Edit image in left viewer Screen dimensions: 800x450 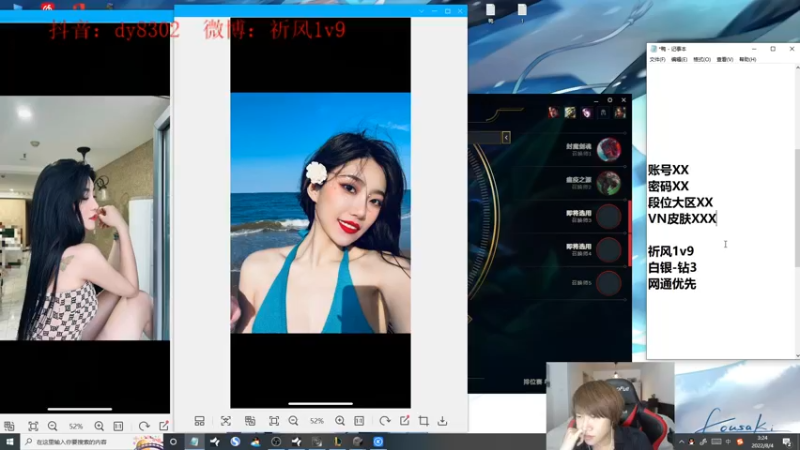(x=164, y=426)
